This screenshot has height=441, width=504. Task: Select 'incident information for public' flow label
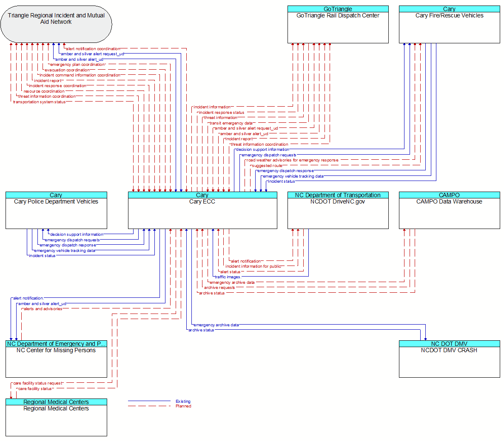(x=253, y=266)
